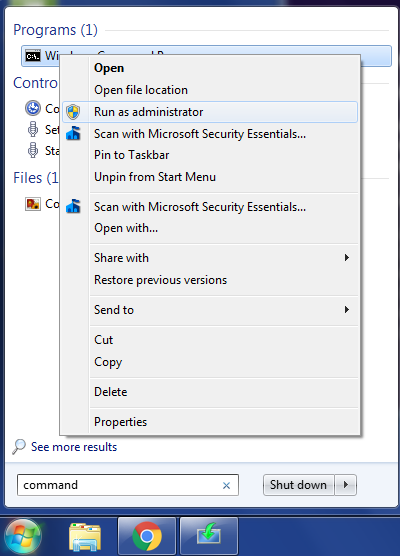
Task: Open the Shut down options arrow
Action: (346, 485)
